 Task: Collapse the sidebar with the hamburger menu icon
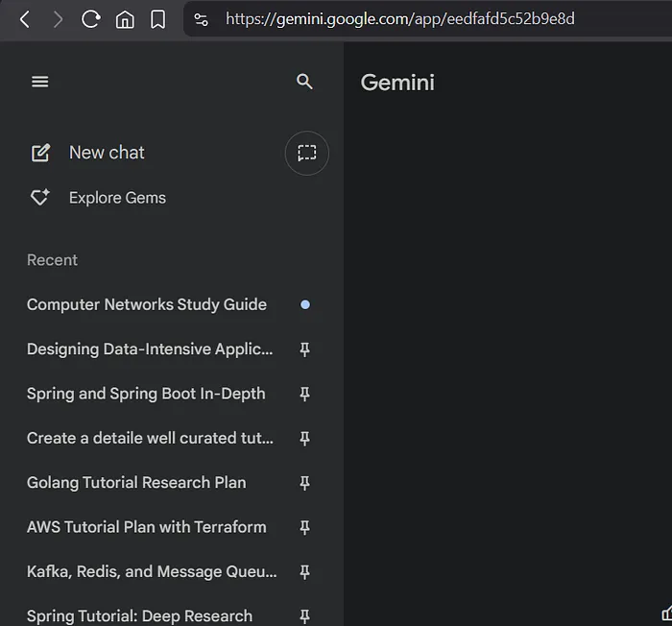point(40,83)
